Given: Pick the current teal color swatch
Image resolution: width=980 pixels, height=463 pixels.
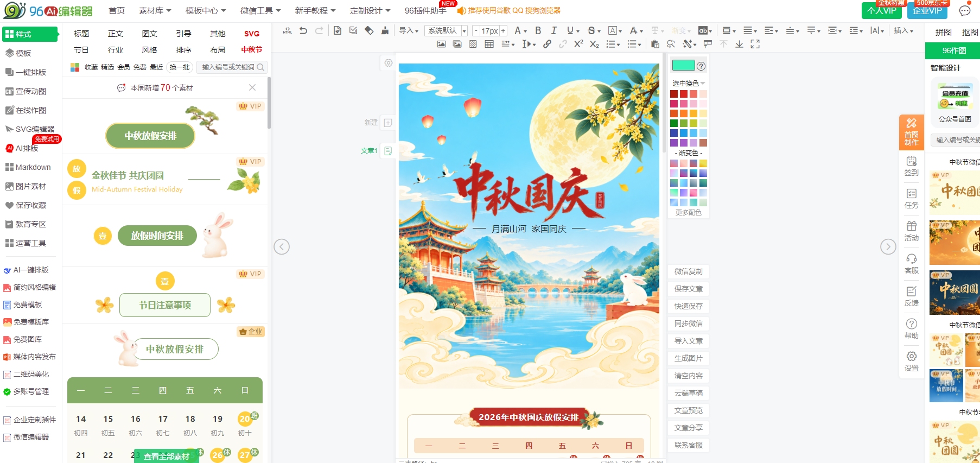Looking at the screenshot, I should pyautogui.click(x=683, y=66).
